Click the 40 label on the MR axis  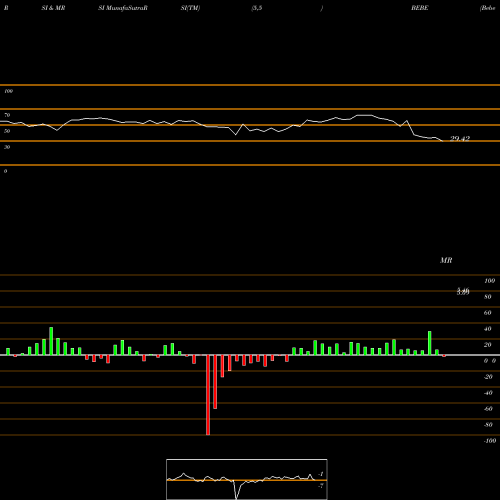point(488,329)
